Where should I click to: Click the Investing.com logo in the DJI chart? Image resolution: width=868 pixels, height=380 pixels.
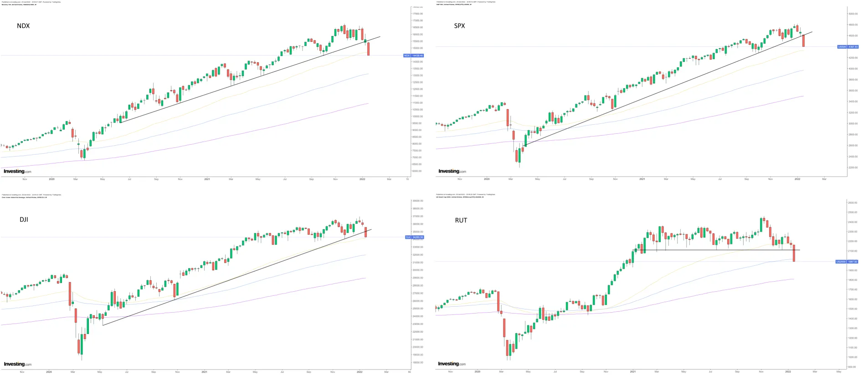[17, 364]
